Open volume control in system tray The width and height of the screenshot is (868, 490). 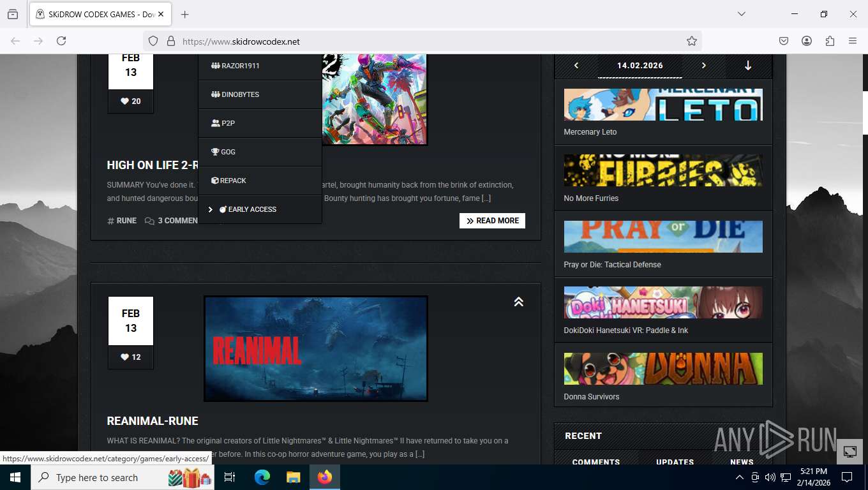(770, 477)
